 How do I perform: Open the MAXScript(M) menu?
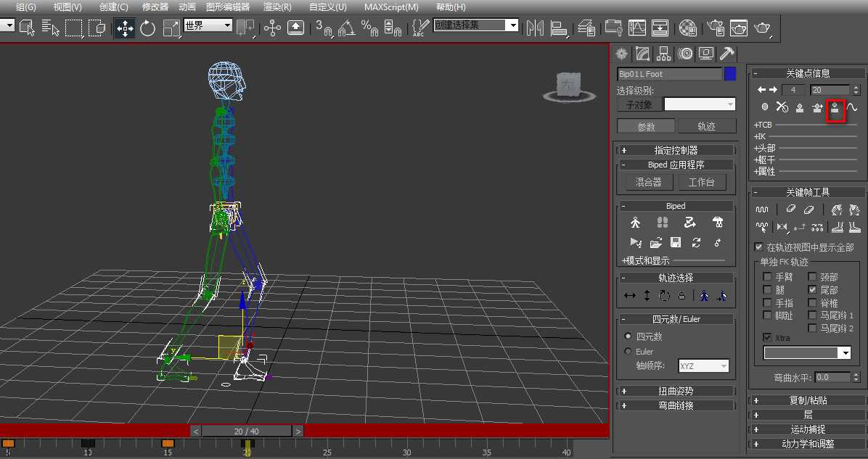pyautogui.click(x=391, y=7)
